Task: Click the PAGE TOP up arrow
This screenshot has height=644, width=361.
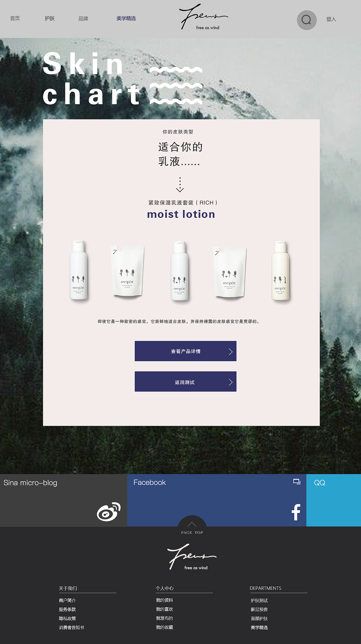Action: point(192,524)
